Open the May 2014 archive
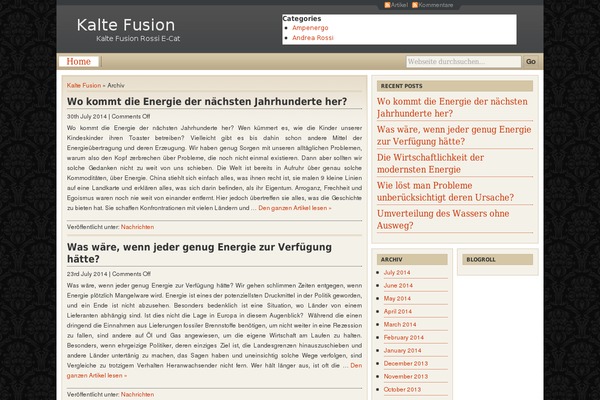 click(397, 299)
